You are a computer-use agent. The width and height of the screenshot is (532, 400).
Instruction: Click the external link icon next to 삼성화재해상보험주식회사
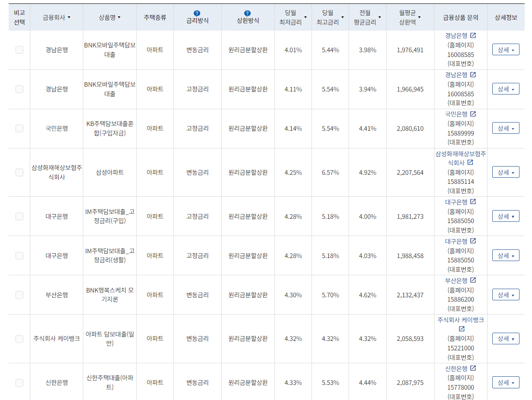click(470, 163)
